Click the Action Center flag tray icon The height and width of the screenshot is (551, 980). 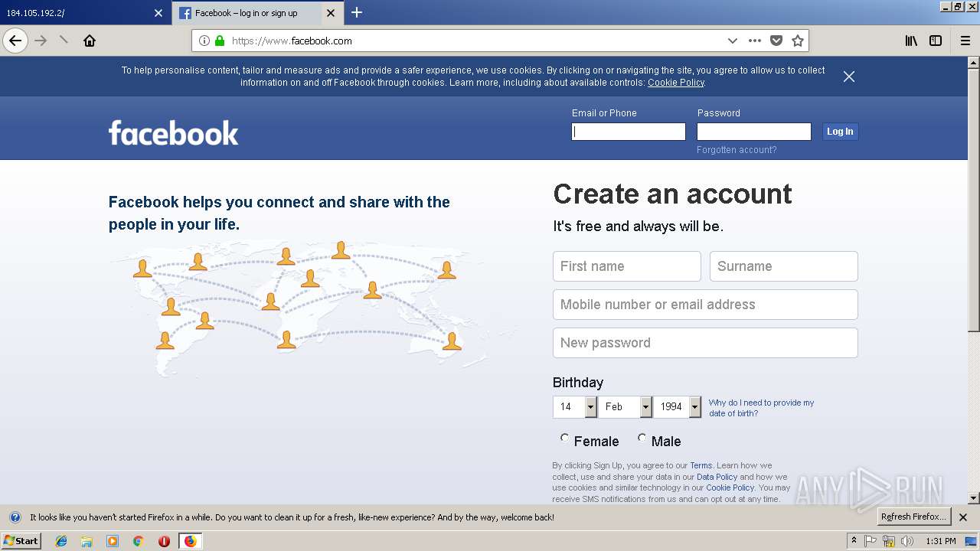pos(871,541)
